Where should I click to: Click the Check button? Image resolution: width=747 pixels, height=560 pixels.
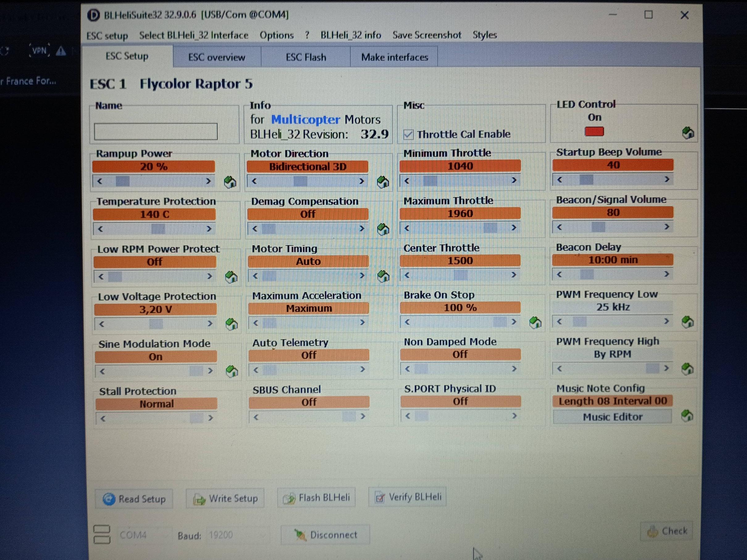click(667, 531)
